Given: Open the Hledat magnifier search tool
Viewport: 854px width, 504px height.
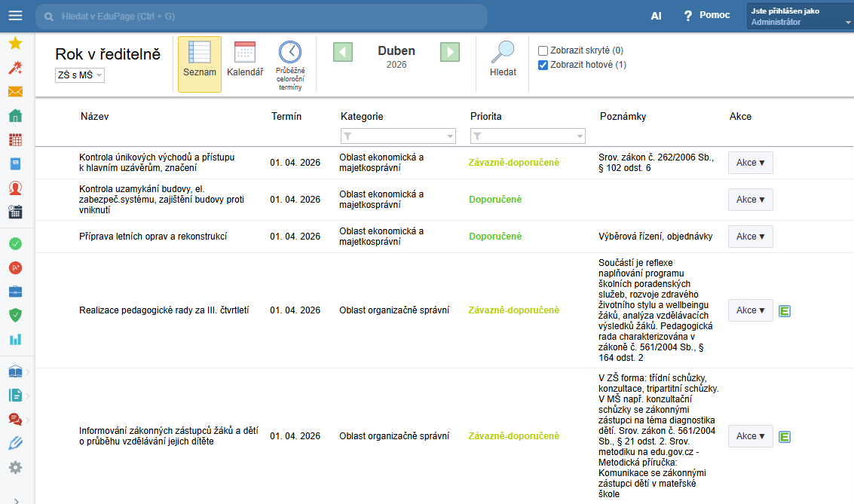Looking at the screenshot, I should point(503,59).
